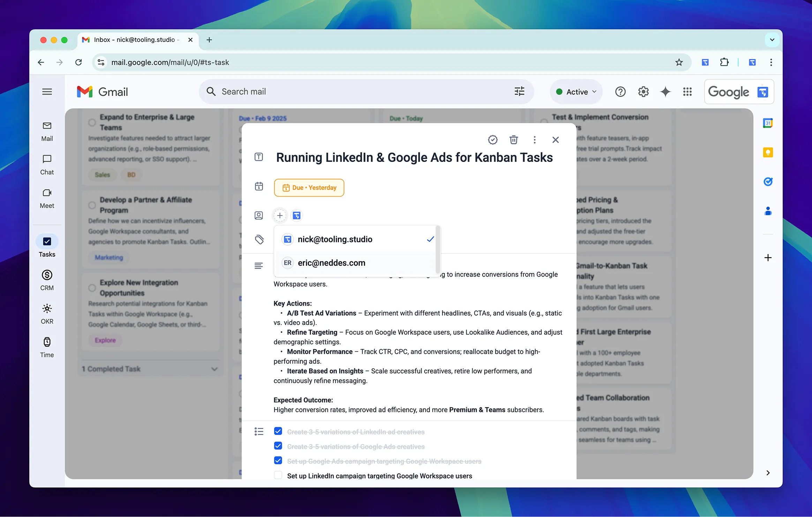The height and width of the screenshot is (517, 812).
Task: Click the assignee person icon
Action: (258, 215)
